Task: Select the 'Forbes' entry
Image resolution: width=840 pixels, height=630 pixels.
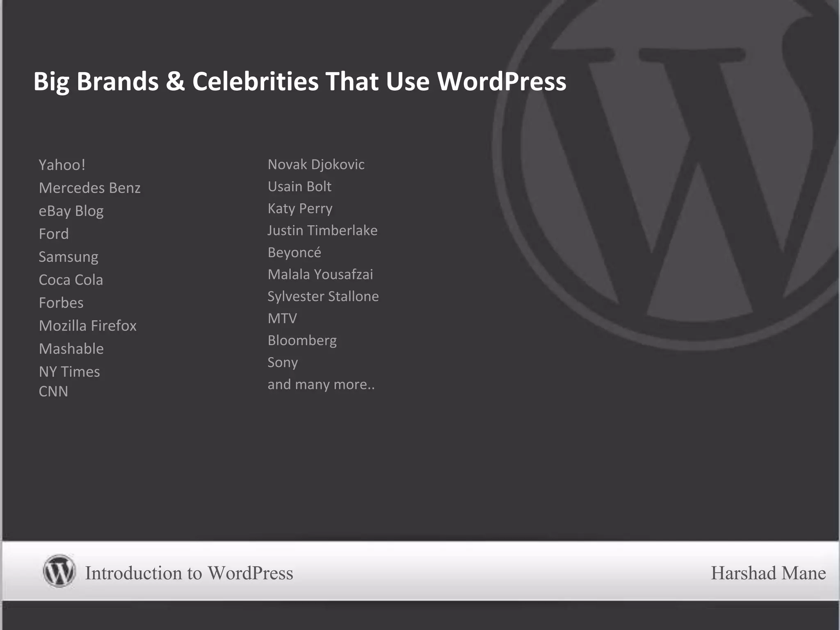Action: [61, 303]
